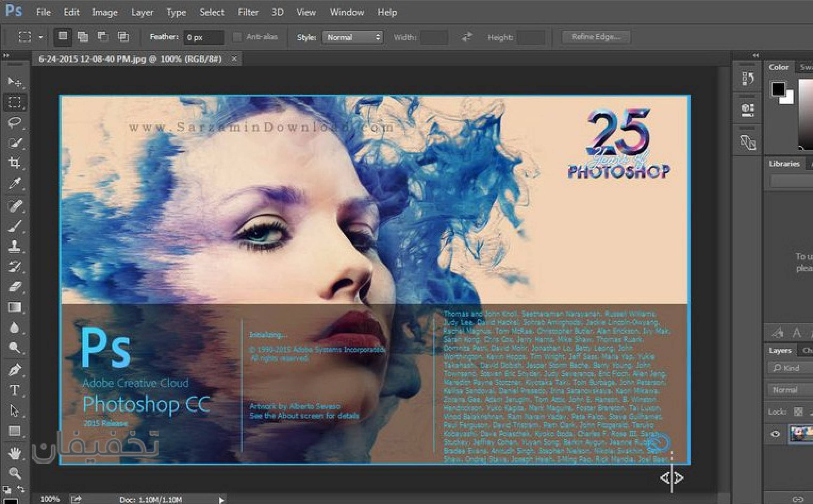Reset default foreground and background colors
The height and width of the screenshot is (504, 813).
pyautogui.click(x=7, y=490)
